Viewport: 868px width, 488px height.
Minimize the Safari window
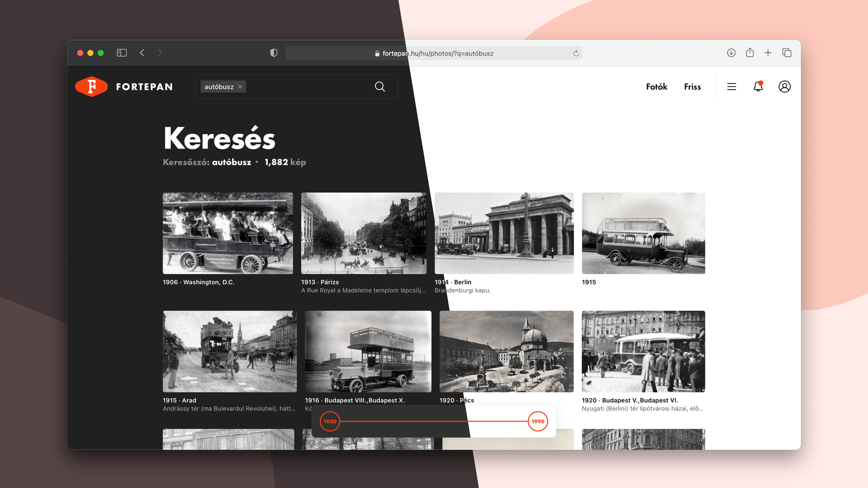point(90,53)
